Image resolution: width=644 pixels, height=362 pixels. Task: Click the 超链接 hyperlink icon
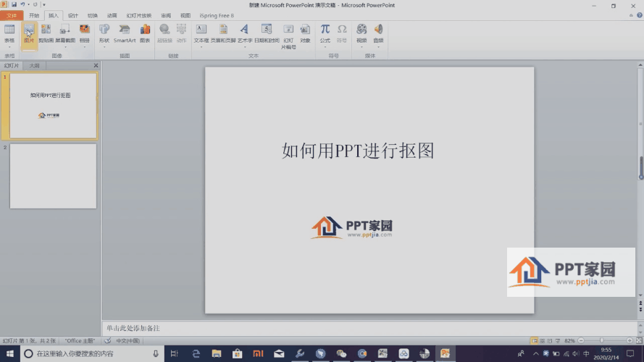tap(164, 33)
